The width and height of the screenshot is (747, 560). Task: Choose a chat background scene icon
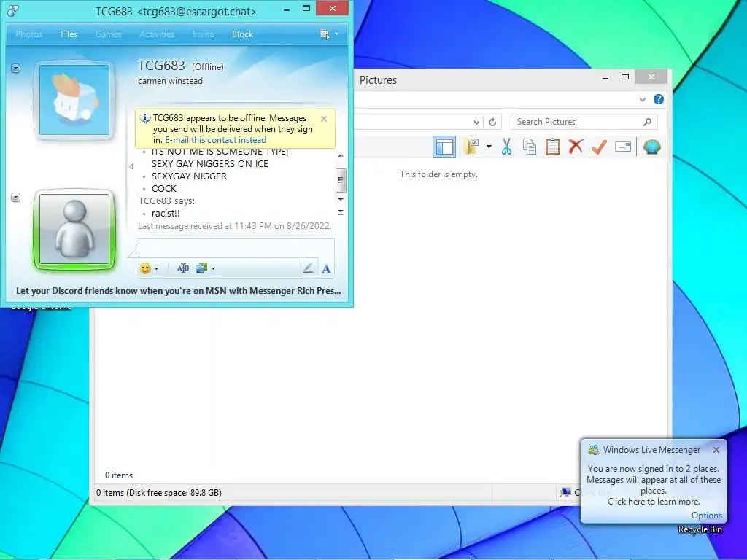coord(201,268)
